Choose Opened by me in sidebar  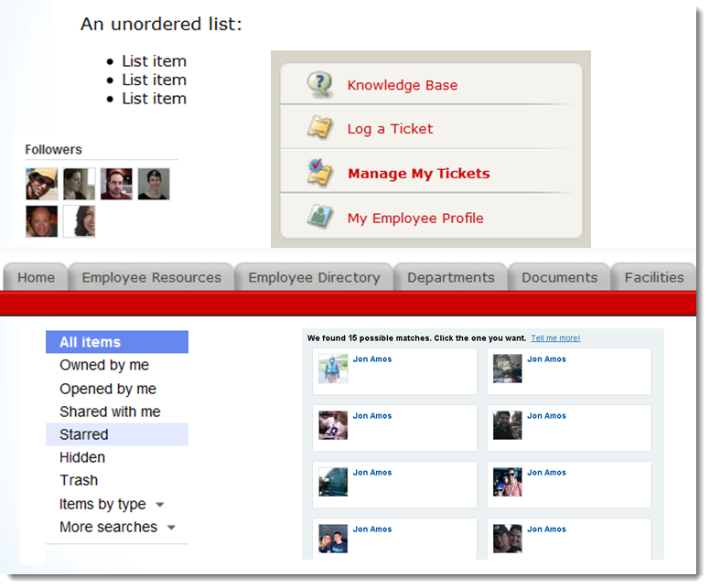[x=108, y=389]
